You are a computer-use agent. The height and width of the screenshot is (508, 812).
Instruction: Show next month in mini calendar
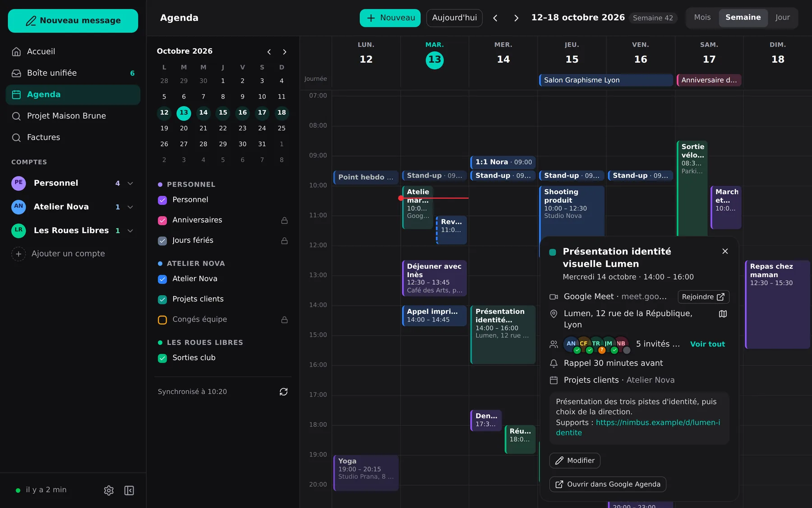(x=284, y=52)
